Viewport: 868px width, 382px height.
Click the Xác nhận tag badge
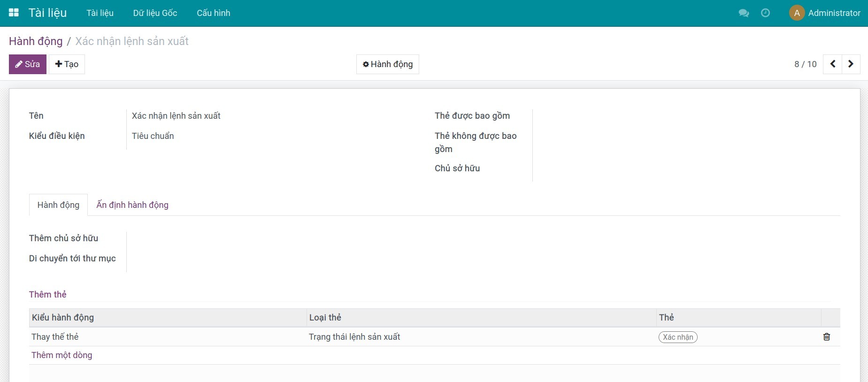click(x=678, y=337)
